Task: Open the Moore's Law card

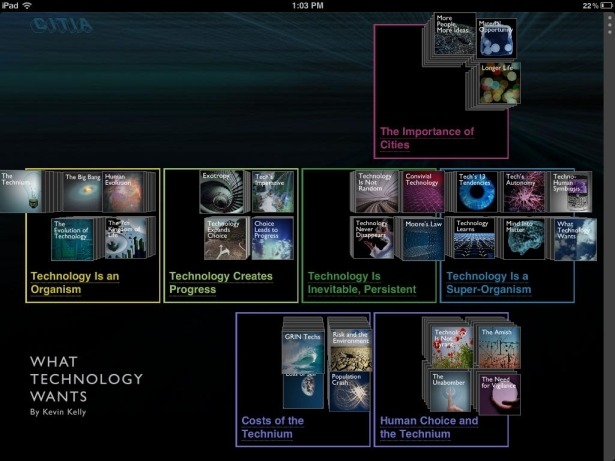Action: coord(421,239)
